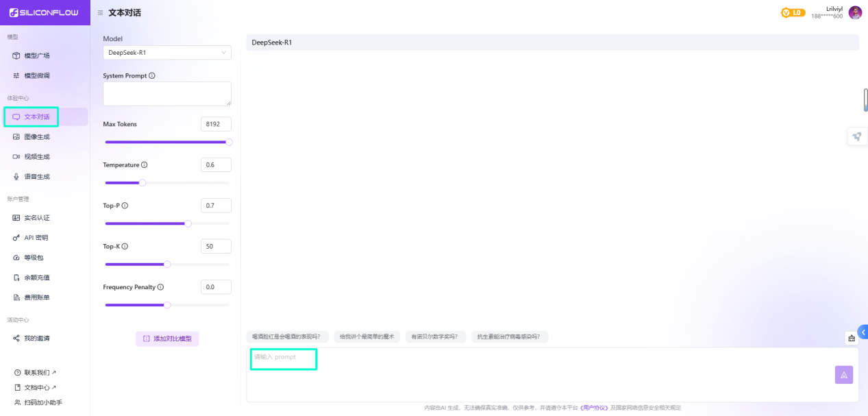The image size is (868, 416).
Task: Go to API 密钥 page
Action: 36,238
